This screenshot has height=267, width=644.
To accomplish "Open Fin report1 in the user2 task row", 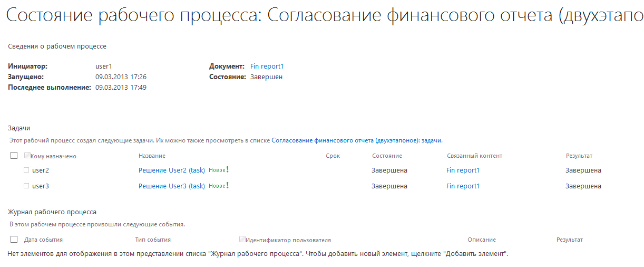I will coord(463,170).
